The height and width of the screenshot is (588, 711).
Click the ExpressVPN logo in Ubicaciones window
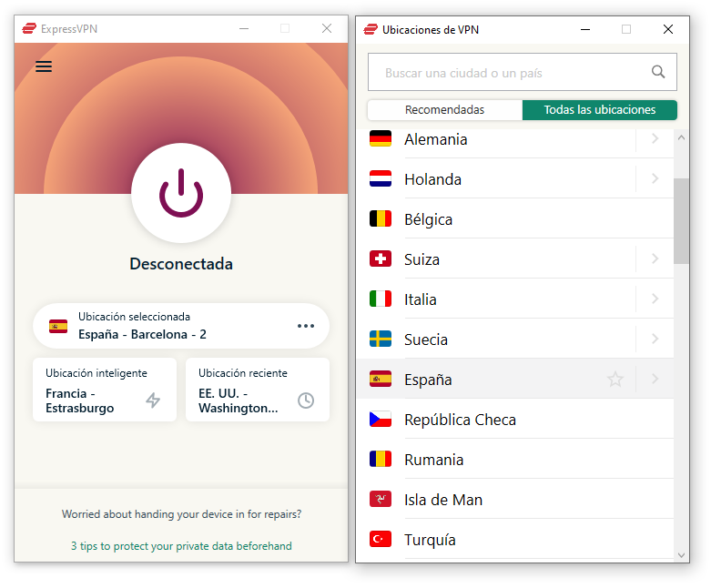click(371, 29)
